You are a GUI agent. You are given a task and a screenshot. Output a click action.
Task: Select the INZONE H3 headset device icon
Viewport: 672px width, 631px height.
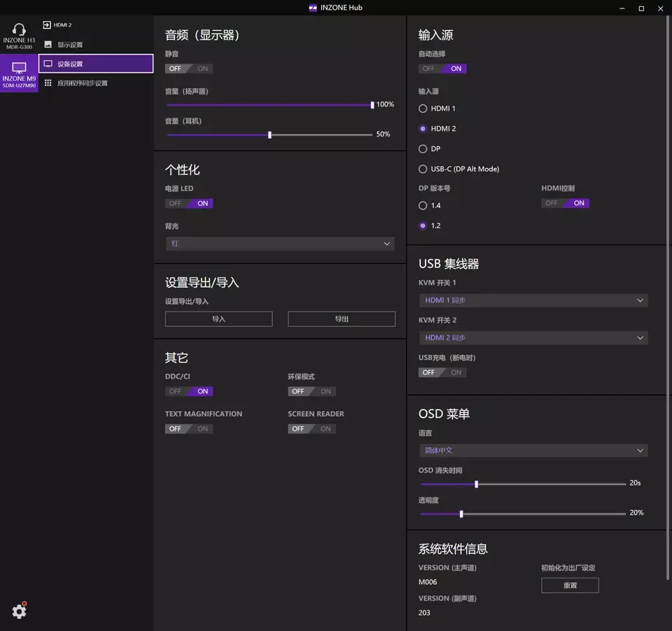pos(19,35)
